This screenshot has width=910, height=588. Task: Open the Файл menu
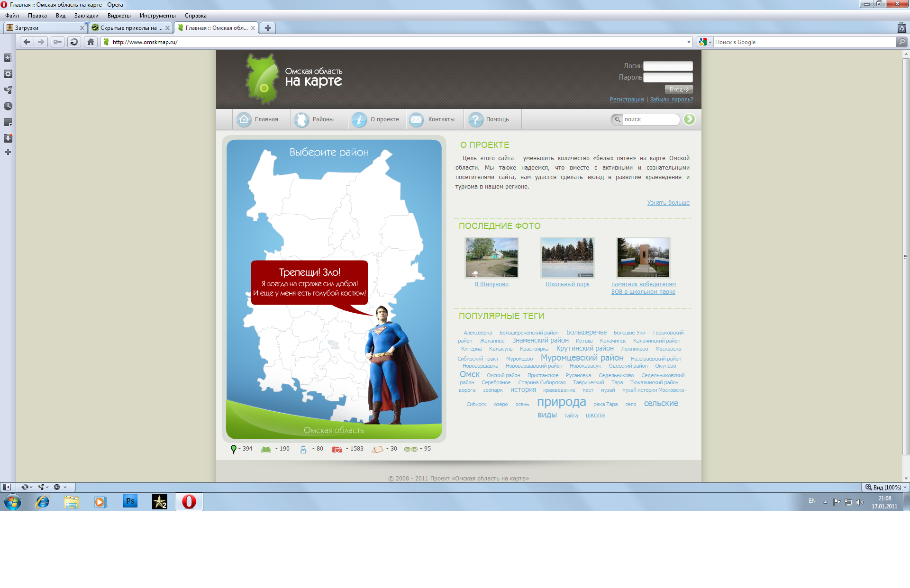point(12,16)
